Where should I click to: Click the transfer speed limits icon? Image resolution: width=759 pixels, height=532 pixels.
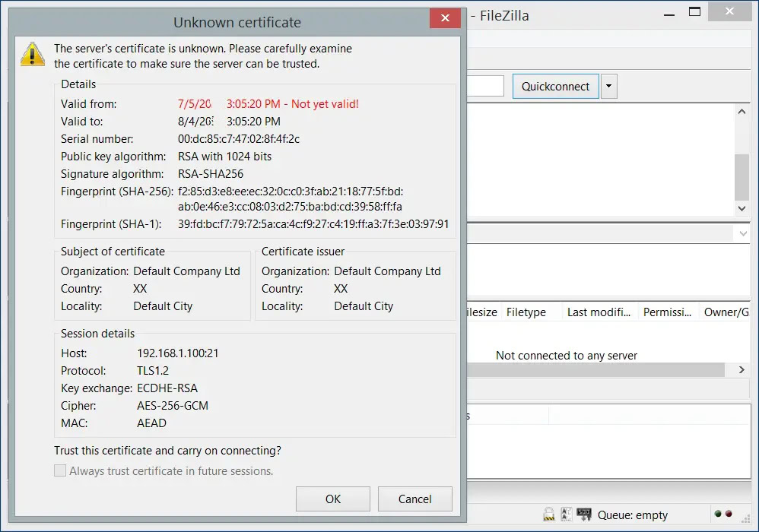click(583, 515)
